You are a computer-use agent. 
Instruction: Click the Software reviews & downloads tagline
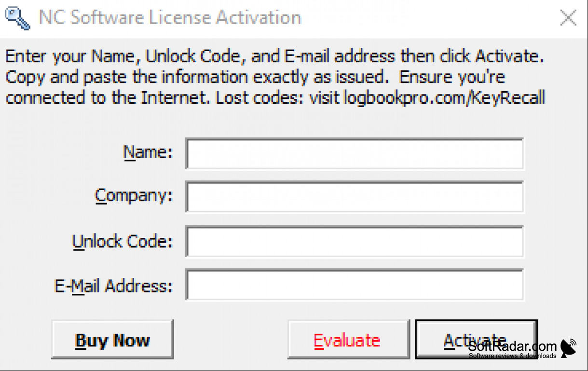tap(512, 356)
